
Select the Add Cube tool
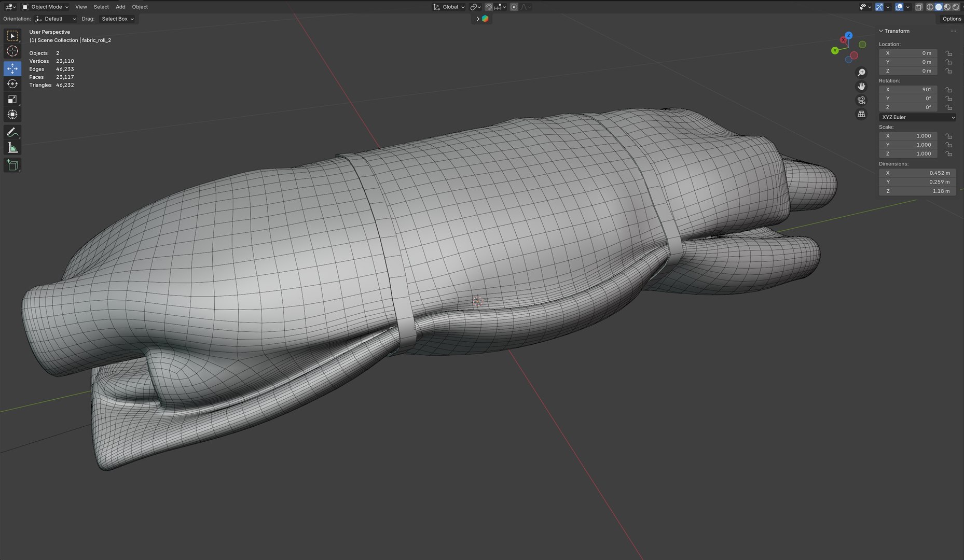pyautogui.click(x=12, y=165)
